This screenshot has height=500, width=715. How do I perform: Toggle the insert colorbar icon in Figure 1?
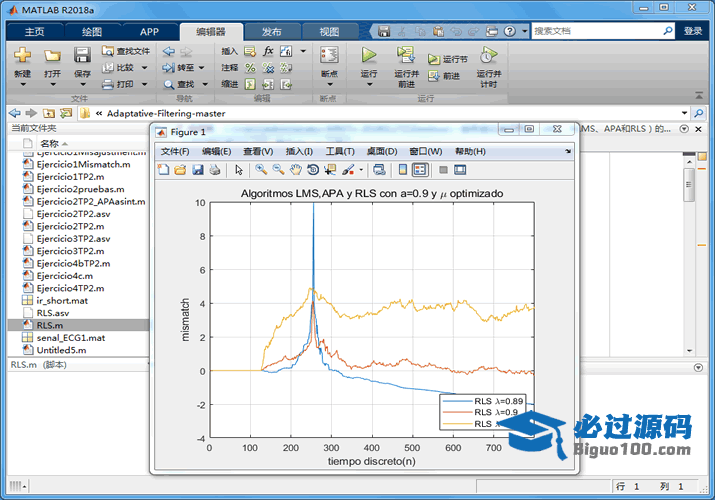[403, 170]
